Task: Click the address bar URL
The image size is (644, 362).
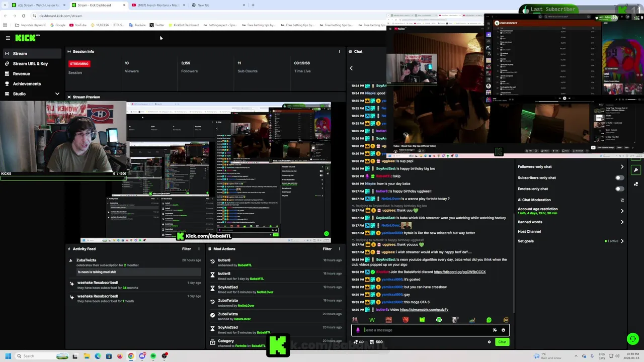Action: click(61, 16)
